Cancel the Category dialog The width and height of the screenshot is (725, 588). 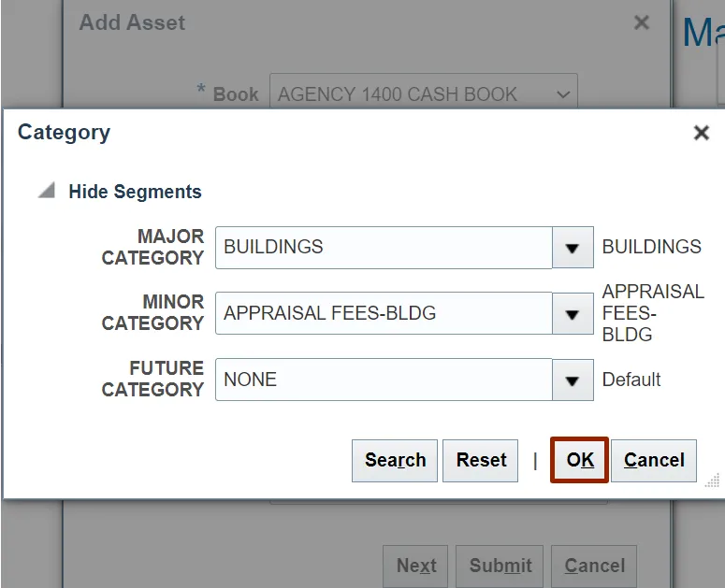click(654, 460)
